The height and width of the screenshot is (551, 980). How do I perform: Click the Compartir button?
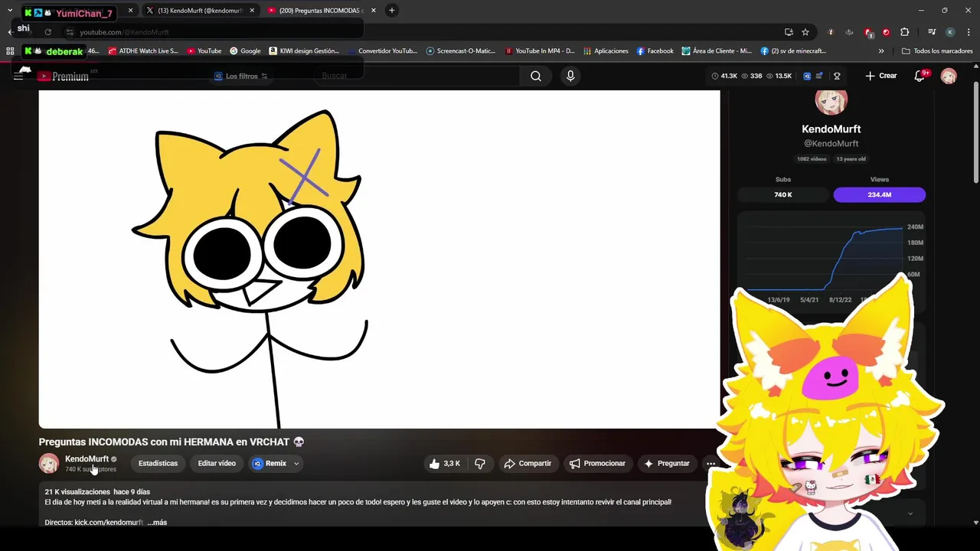[x=528, y=463]
